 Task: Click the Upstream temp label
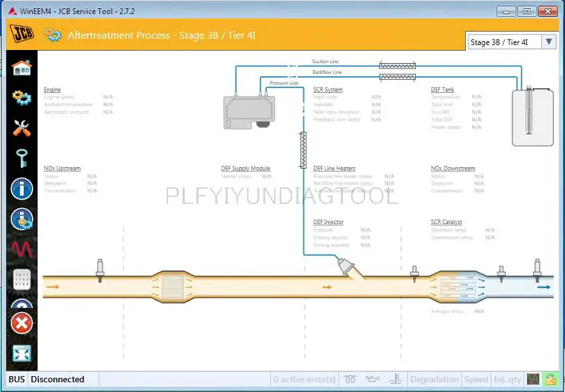[x=448, y=230]
